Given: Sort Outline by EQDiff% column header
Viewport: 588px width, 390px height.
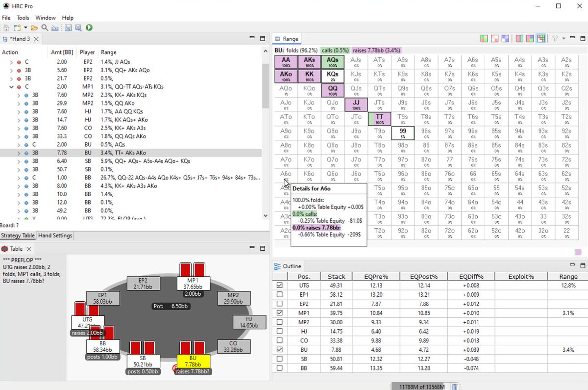Looking at the screenshot, I should pos(471,277).
